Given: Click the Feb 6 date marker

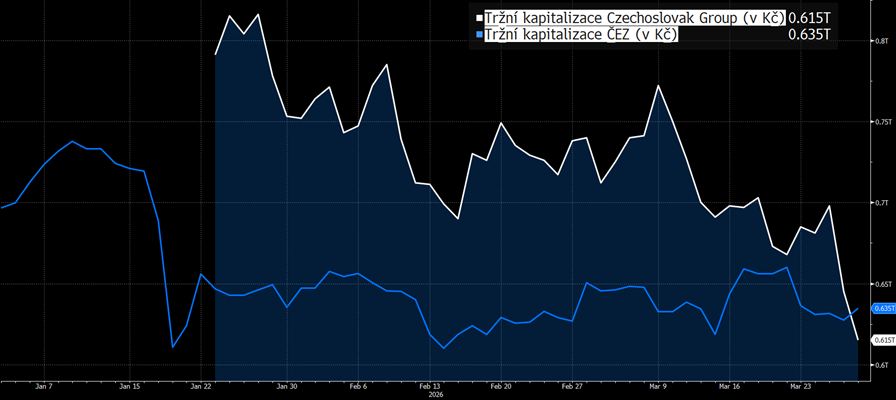Looking at the screenshot, I should (x=358, y=386).
